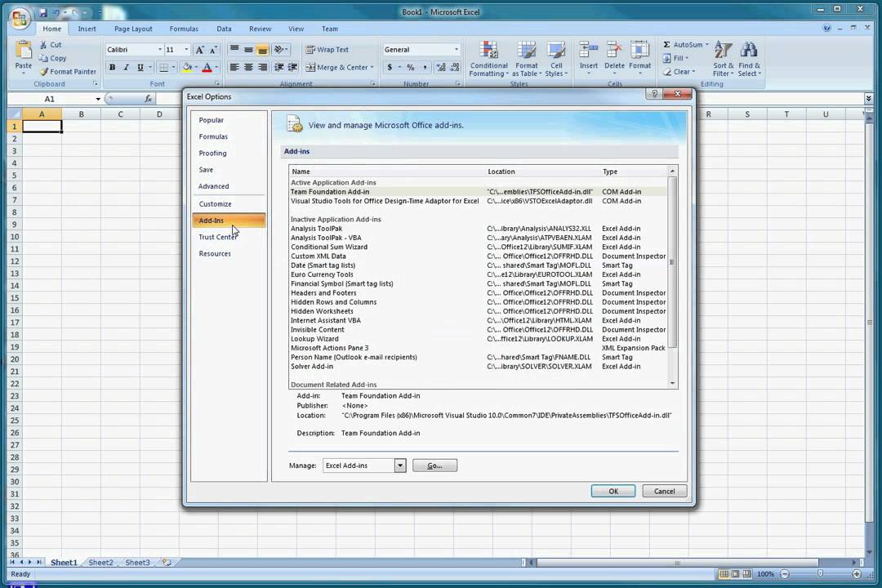Click the Align Text Left icon
Viewport: 882px width, 588px height.
pos(234,67)
